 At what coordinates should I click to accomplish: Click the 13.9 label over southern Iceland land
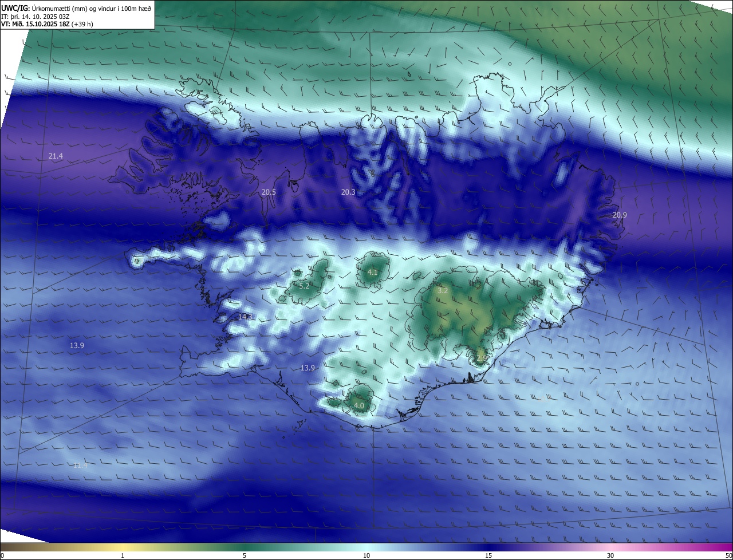[308, 368]
